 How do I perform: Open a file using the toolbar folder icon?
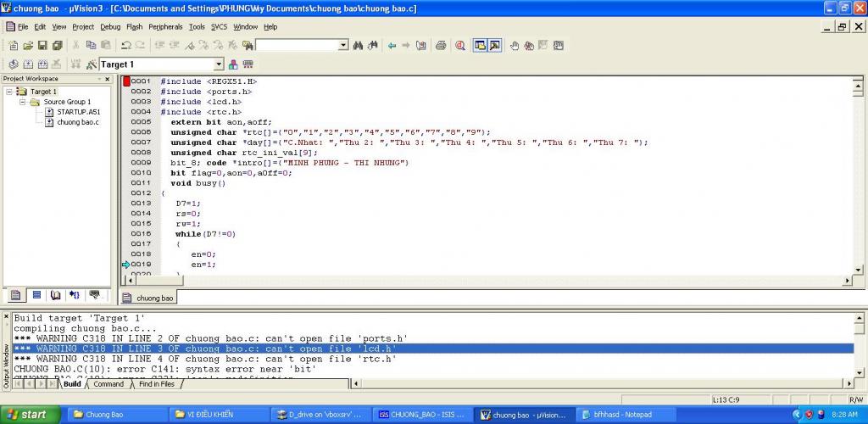pos(28,45)
